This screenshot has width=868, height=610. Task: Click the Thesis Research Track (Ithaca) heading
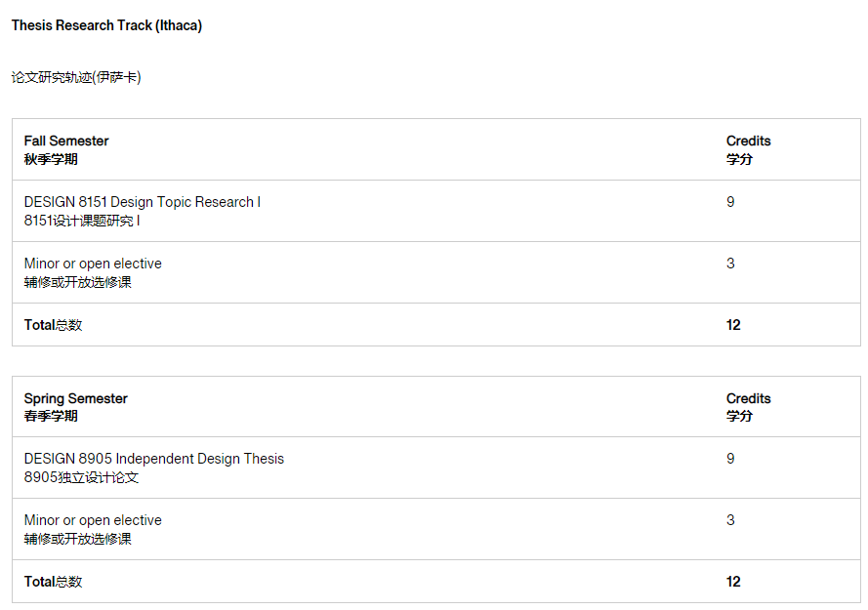click(106, 25)
